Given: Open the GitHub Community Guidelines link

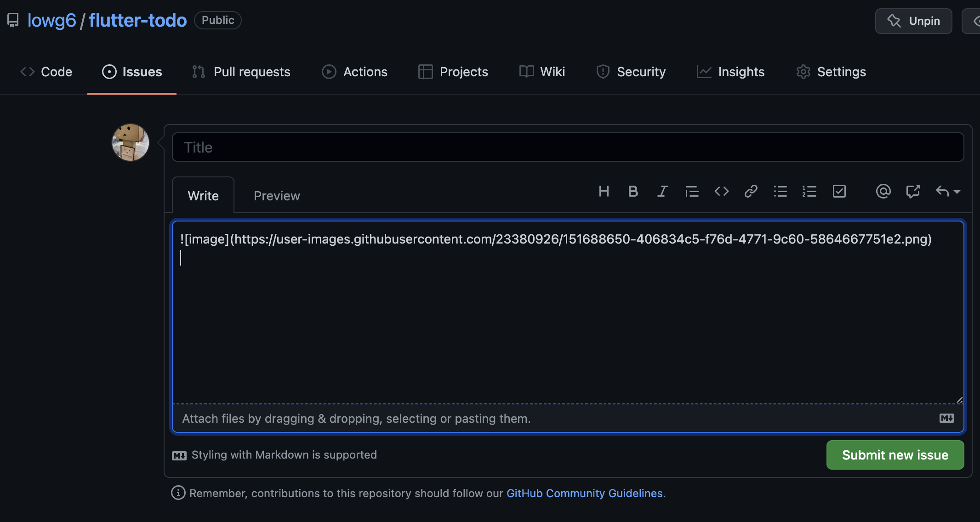Looking at the screenshot, I should click(x=584, y=493).
